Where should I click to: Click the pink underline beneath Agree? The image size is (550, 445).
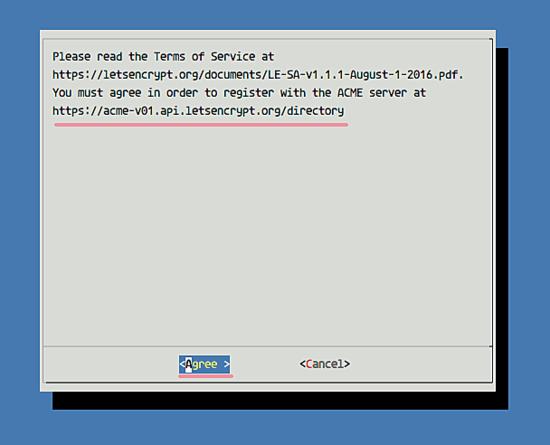tap(206, 376)
